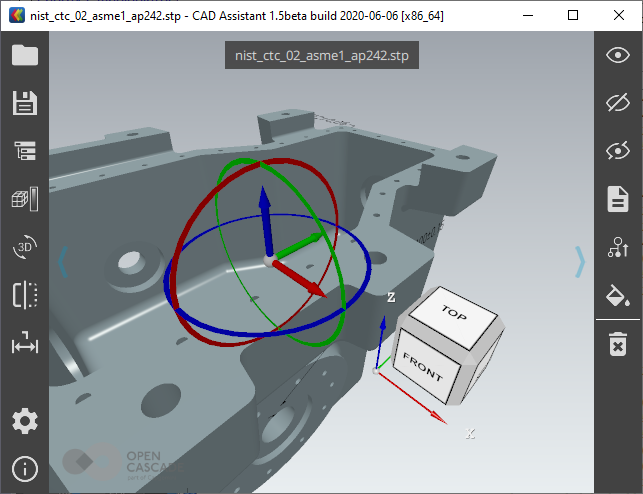Collapse right panel using right chevron
This screenshot has width=643, height=494.
[x=580, y=261]
